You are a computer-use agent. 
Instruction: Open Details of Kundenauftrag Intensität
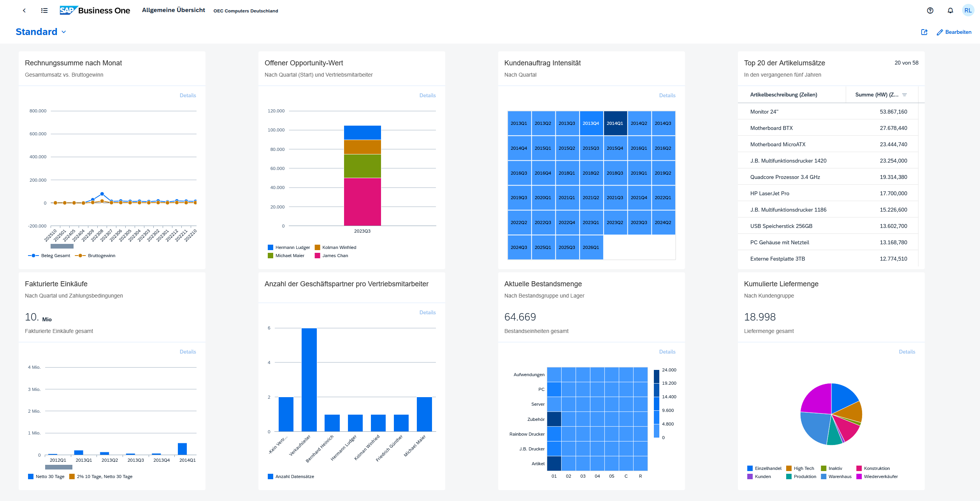(667, 95)
